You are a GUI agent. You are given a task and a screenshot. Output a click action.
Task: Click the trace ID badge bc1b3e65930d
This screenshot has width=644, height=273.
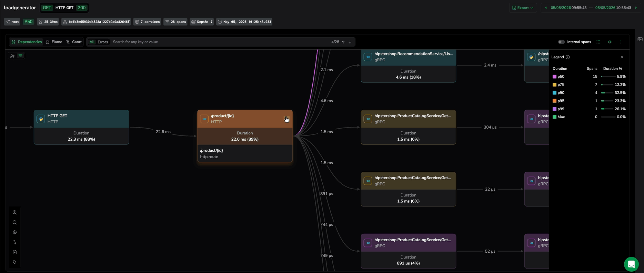point(96,22)
